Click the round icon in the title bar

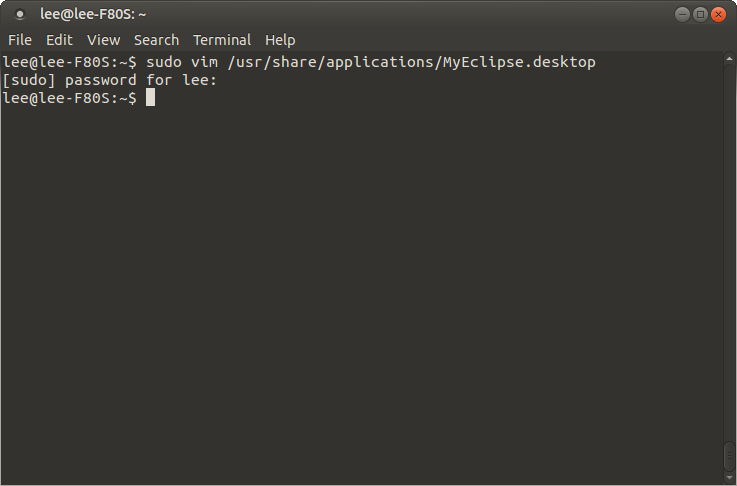[20, 15]
